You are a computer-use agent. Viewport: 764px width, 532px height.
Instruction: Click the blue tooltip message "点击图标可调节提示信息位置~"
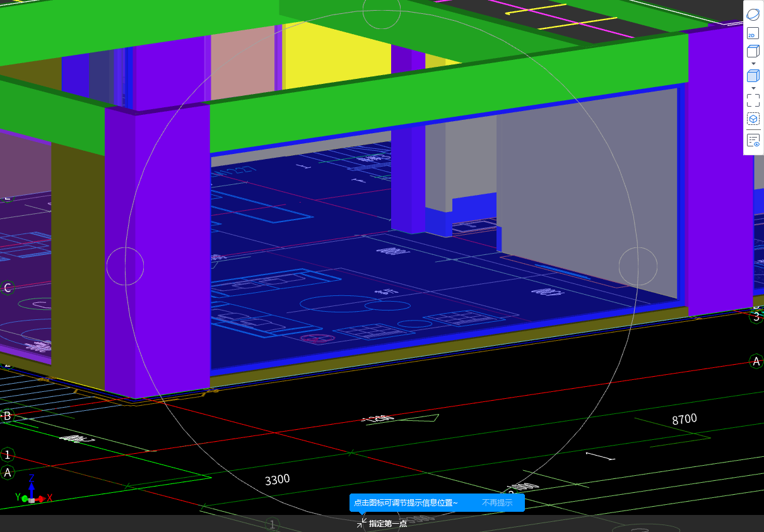pos(406,503)
